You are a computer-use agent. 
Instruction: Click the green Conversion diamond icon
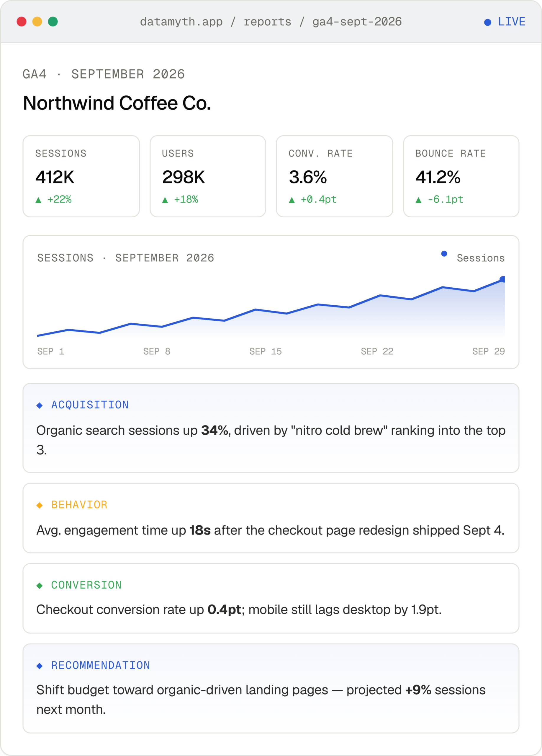39,586
